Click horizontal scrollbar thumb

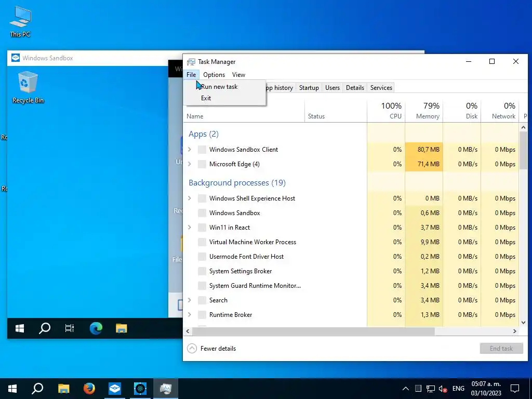[x=313, y=331]
